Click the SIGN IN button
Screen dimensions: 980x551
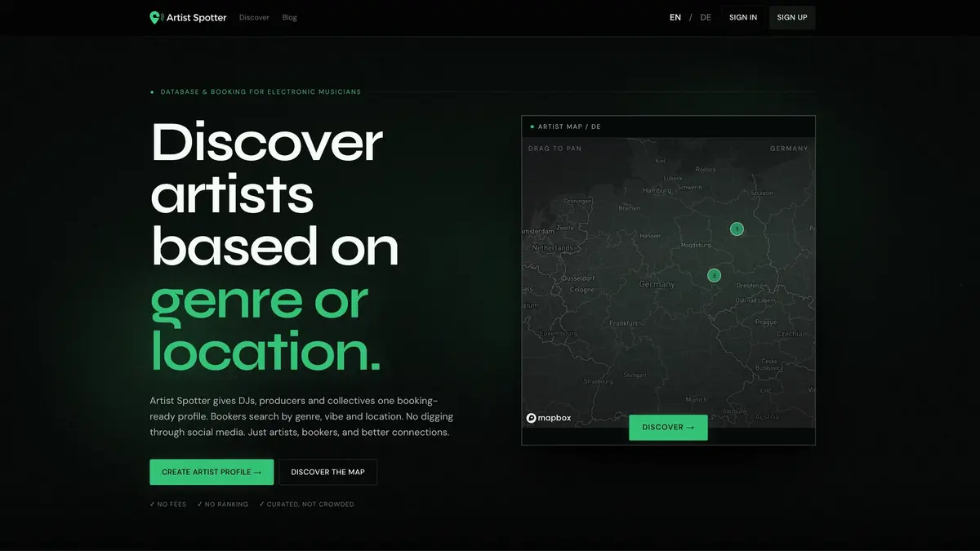743,17
